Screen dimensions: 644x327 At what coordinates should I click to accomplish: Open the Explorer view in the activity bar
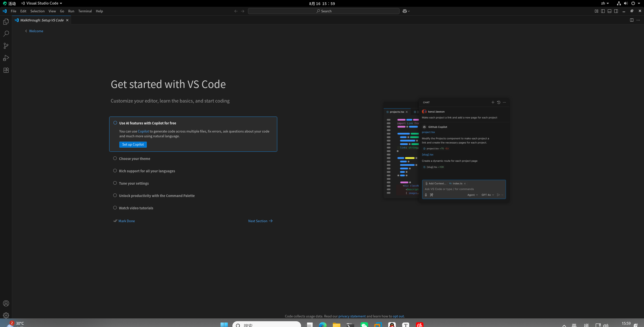point(6,21)
